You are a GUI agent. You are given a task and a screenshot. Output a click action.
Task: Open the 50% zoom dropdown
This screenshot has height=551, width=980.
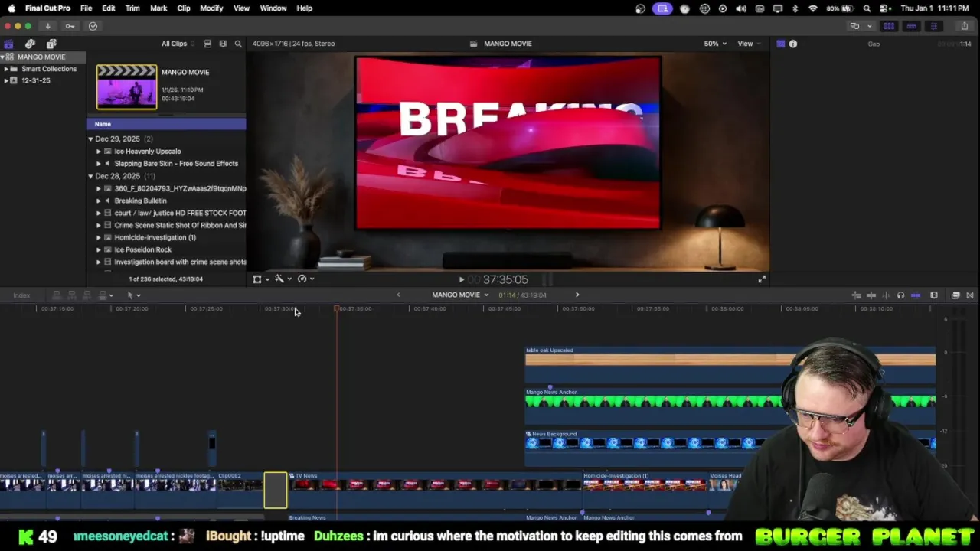(715, 44)
